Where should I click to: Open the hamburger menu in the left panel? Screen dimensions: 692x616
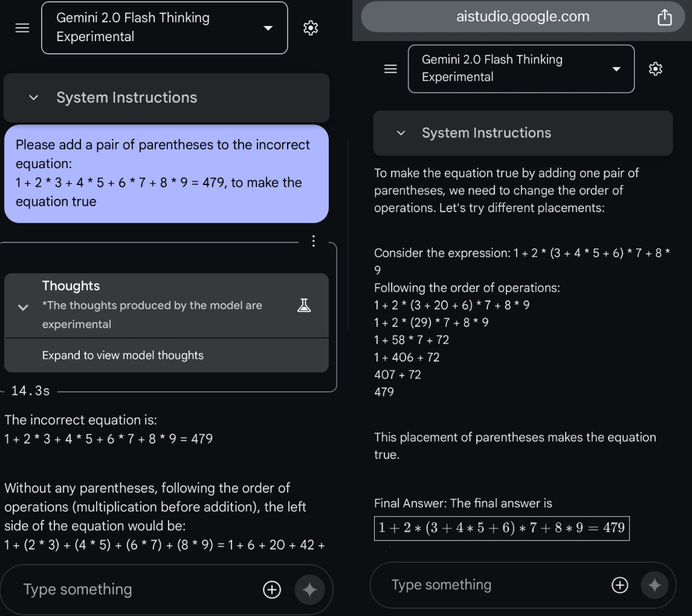22,28
